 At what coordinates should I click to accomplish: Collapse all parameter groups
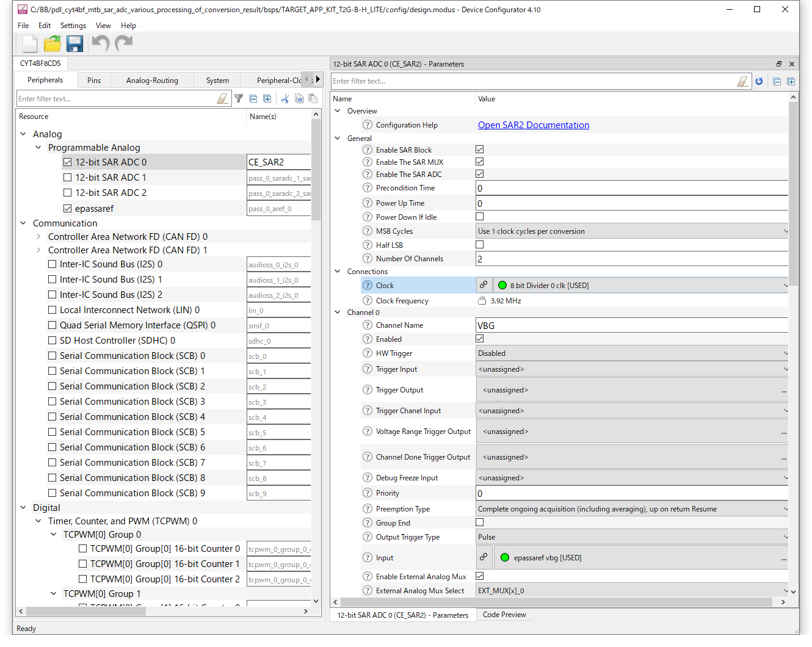tap(777, 81)
